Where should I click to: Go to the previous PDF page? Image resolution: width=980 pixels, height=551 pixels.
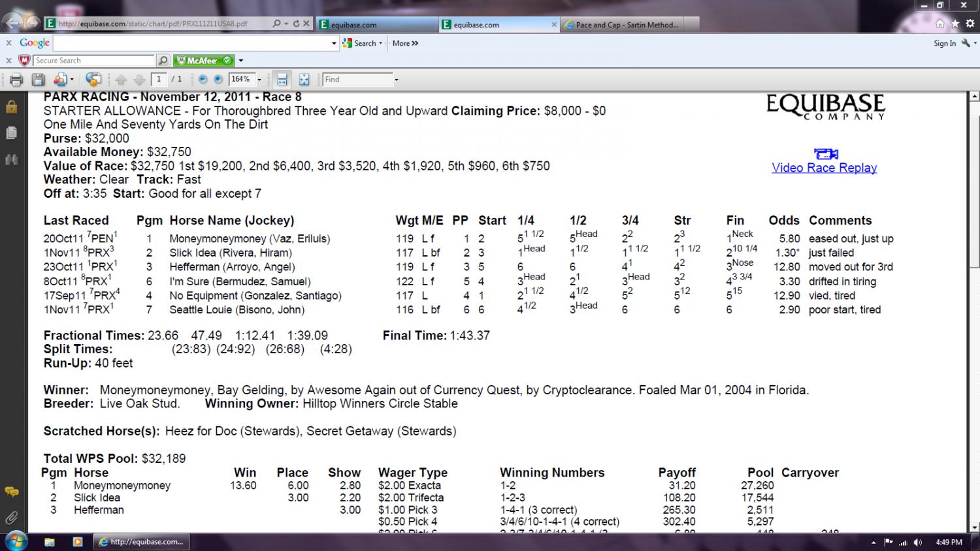121,80
